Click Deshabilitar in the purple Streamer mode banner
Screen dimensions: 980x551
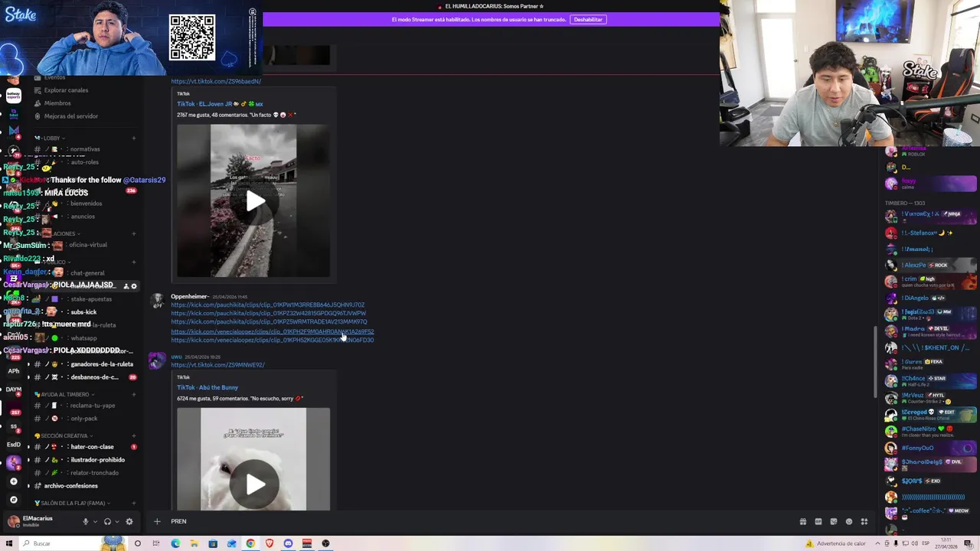[x=588, y=19]
